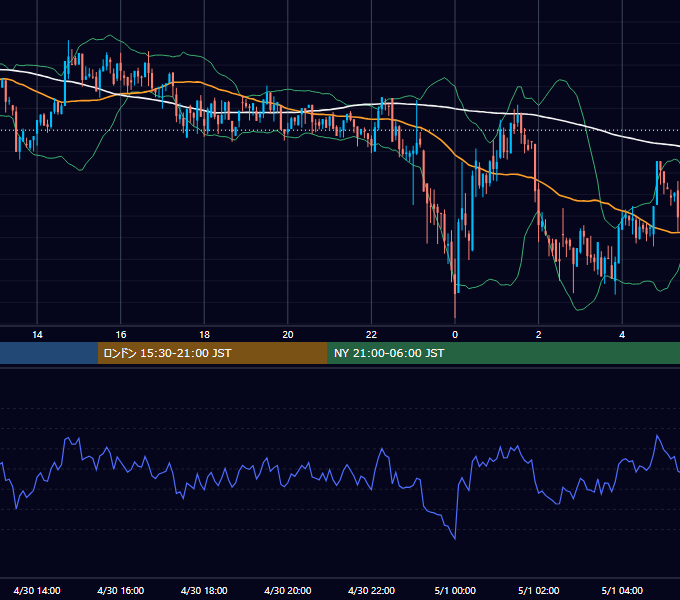This screenshot has height=600, width=680.
Task: Click the 4/30 20:00 time label
Action: [x=288, y=590]
